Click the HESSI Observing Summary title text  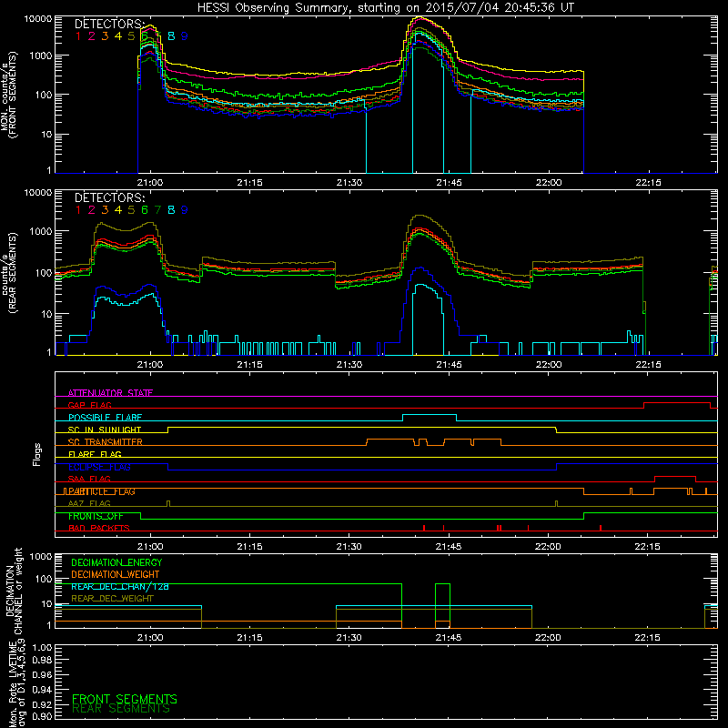[385, 8]
